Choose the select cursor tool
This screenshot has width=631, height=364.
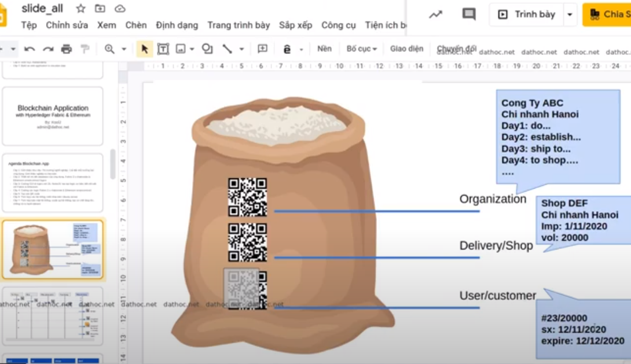pyautogui.click(x=145, y=49)
